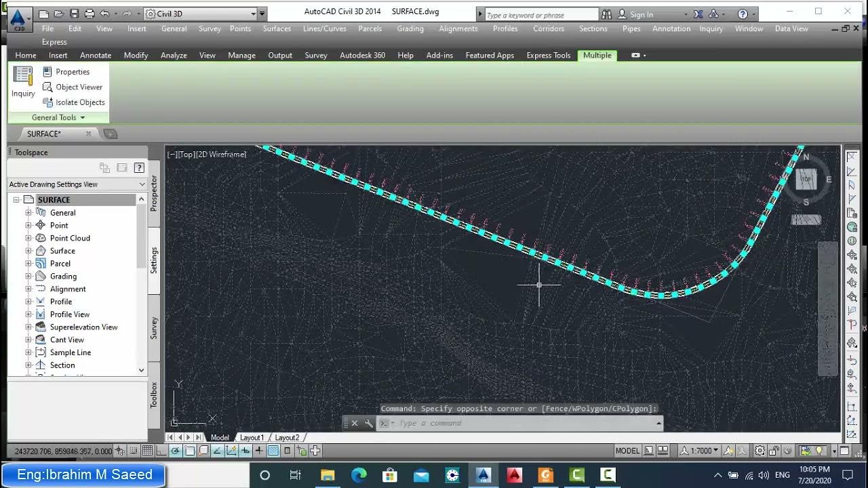
Task: Open the Surfaces menu
Action: point(277,28)
